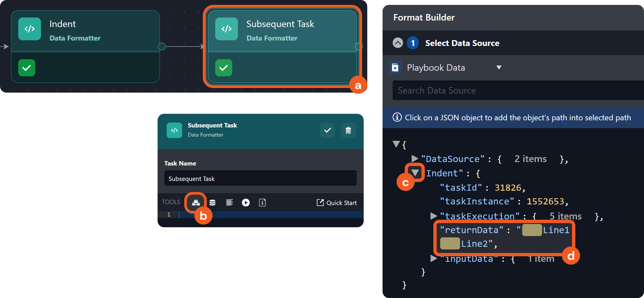
Task: Open the Format Builder binoculars tool
Action: point(196,202)
